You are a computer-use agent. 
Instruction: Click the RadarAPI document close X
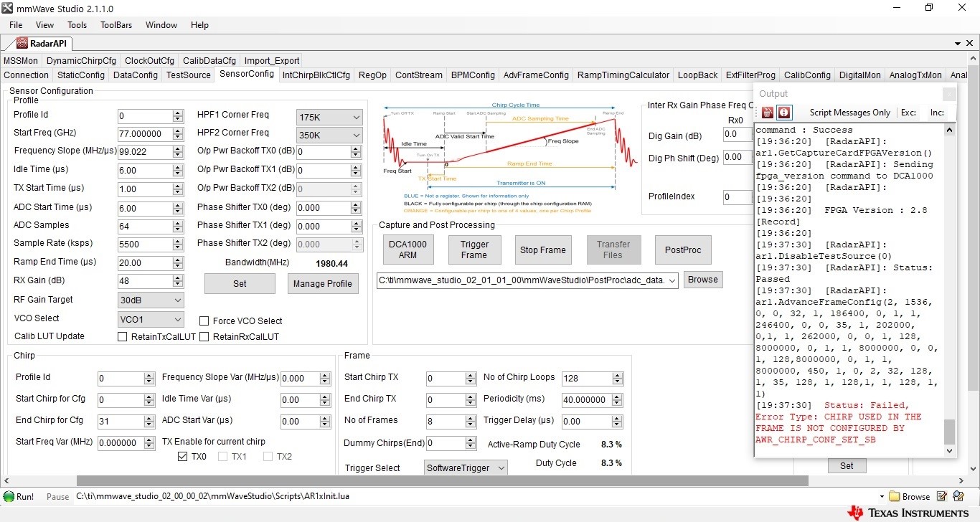969,43
